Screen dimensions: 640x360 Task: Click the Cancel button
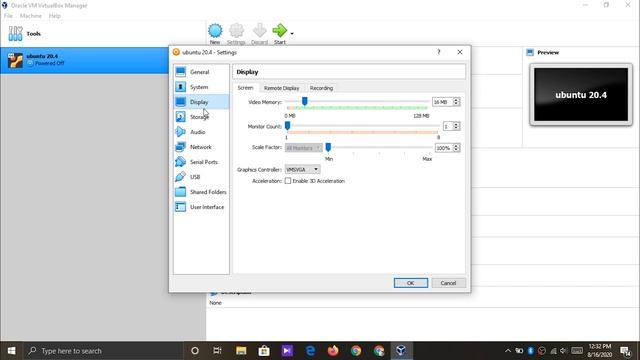pyautogui.click(x=448, y=283)
